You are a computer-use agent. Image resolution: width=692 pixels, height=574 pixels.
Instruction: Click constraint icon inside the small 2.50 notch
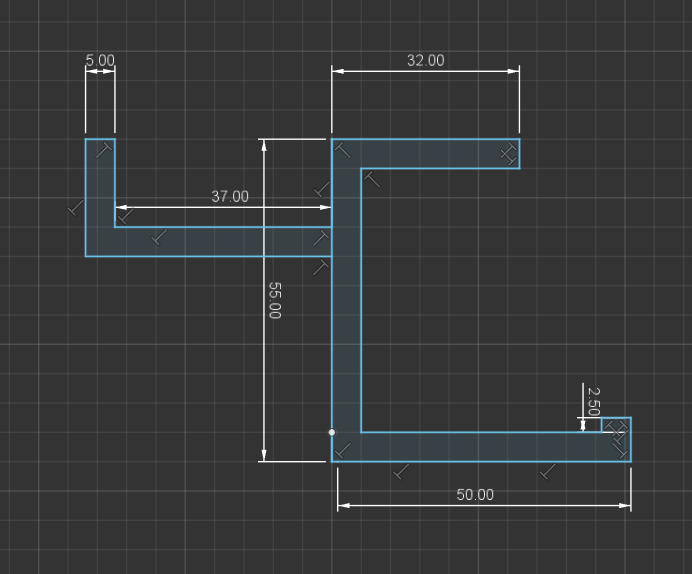[617, 430]
